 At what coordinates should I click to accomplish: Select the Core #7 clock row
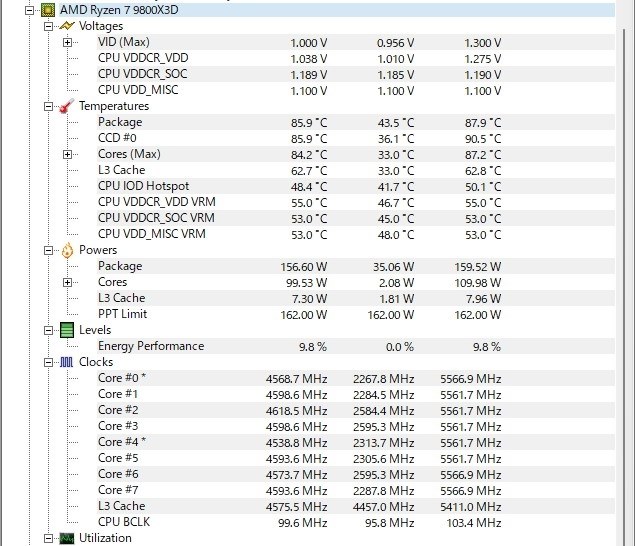tap(356, 490)
